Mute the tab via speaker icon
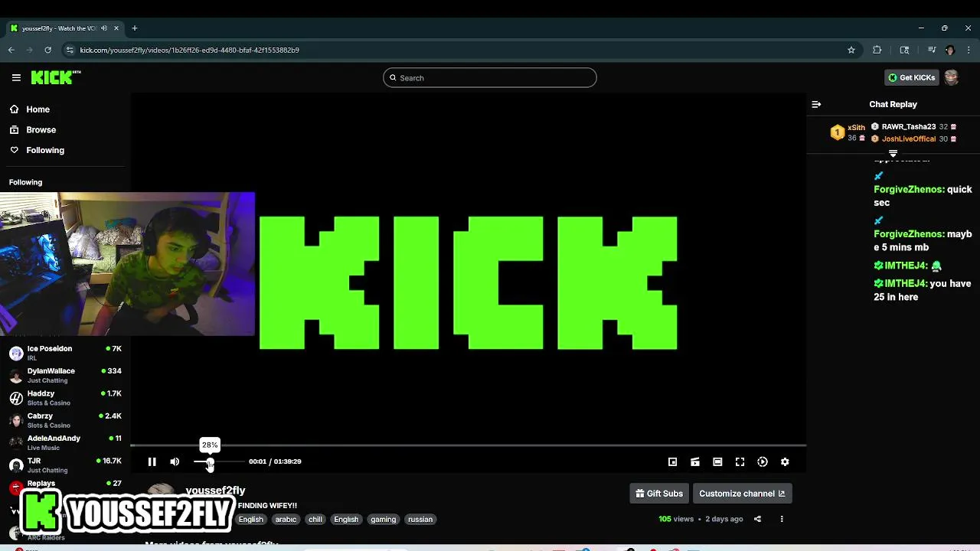980x551 pixels. (103, 28)
